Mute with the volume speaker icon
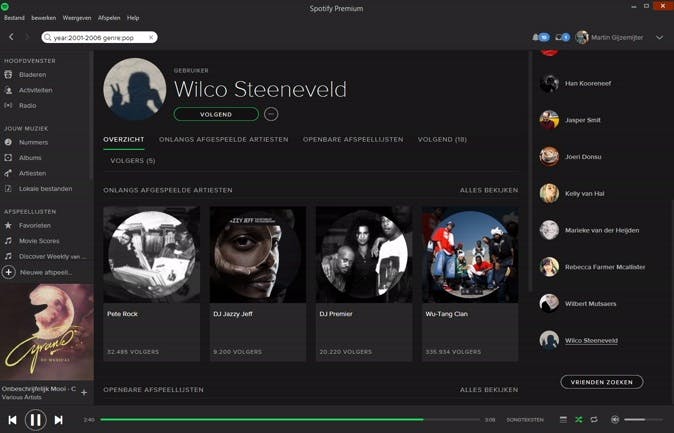Viewport: 674px width, 433px height. click(615, 420)
